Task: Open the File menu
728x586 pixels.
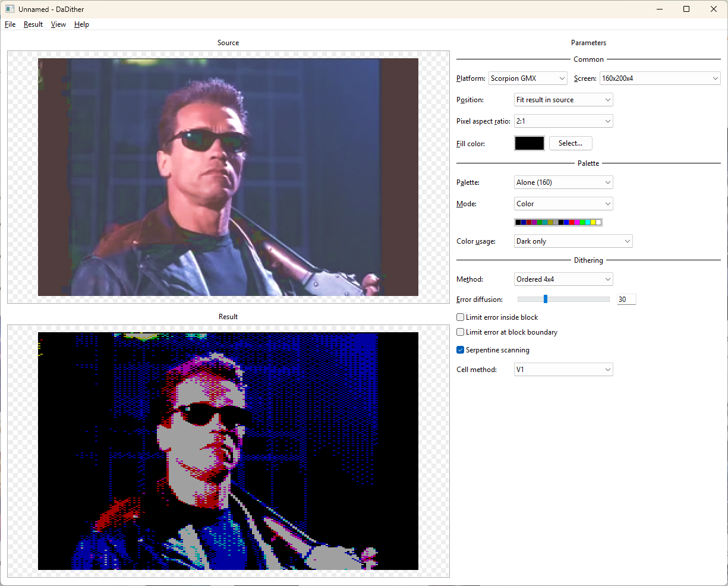Action: pyautogui.click(x=10, y=24)
